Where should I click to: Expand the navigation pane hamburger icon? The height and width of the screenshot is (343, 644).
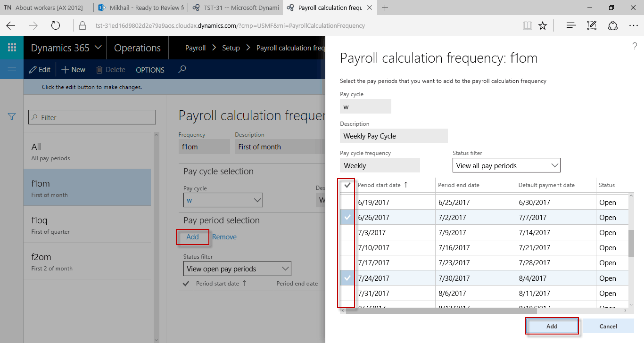tap(12, 69)
